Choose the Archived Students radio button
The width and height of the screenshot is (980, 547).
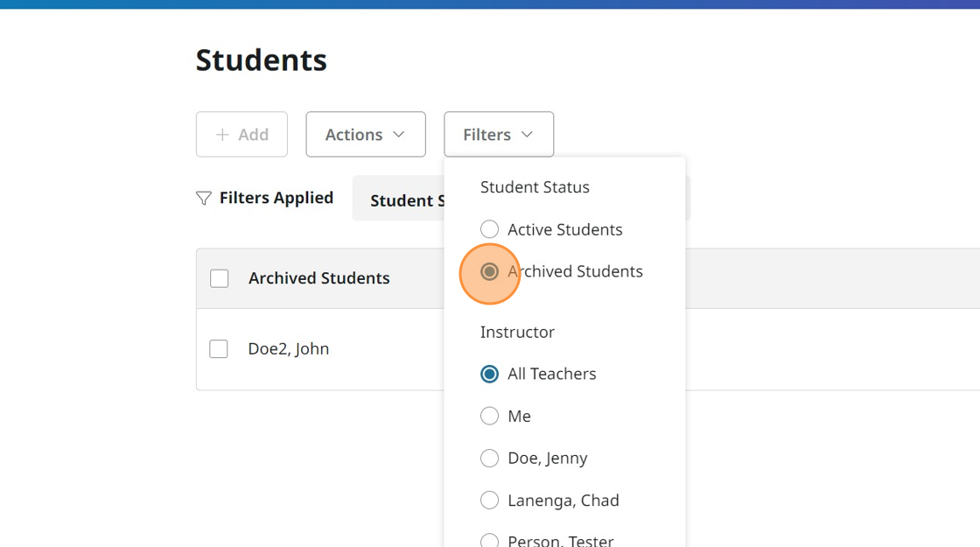point(490,271)
